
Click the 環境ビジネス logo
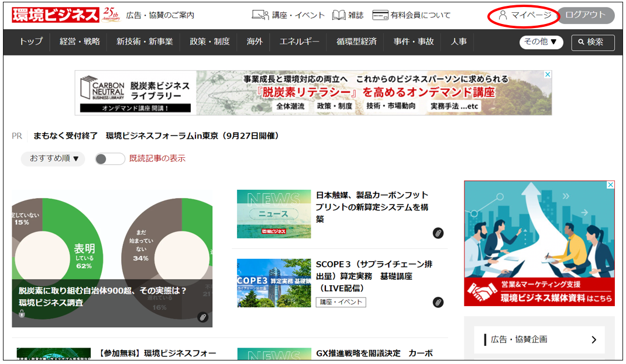[x=56, y=15]
